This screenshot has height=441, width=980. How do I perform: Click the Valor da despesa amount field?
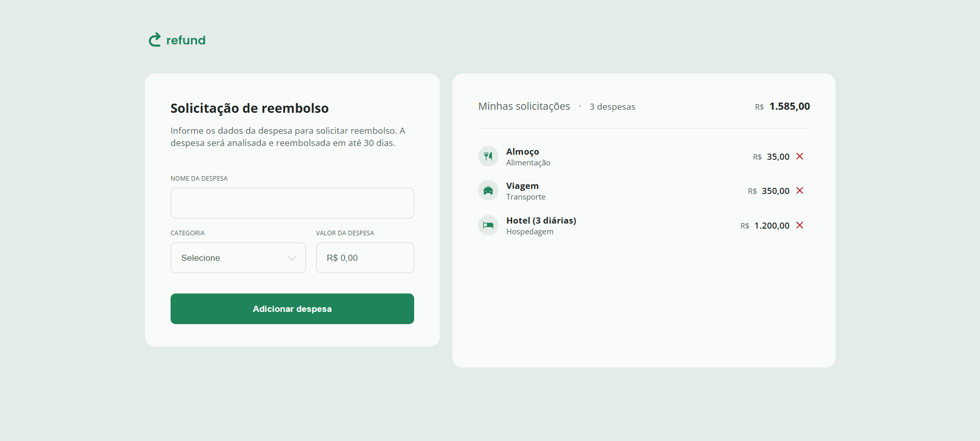pyautogui.click(x=365, y=258)
